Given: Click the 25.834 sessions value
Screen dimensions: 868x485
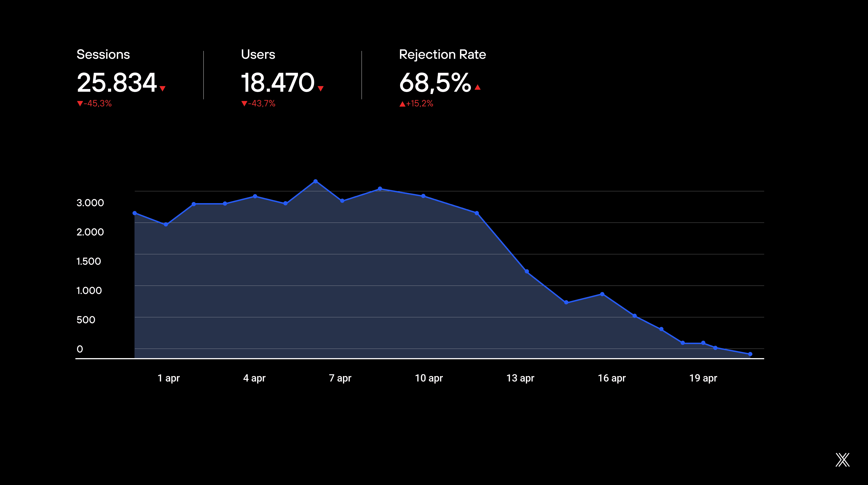Looking at the screenshot, I should (x=116, y=82).
